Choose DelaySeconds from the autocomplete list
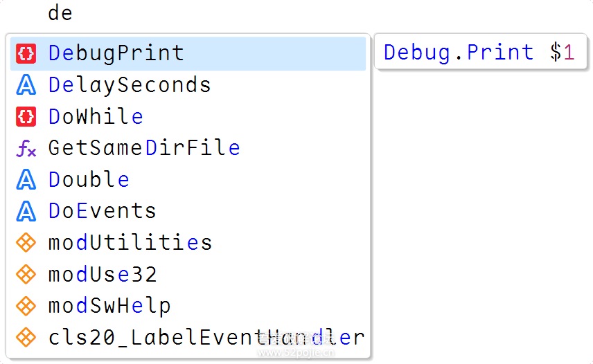This screenshot has height=364, width=593. tap(130, 85)
